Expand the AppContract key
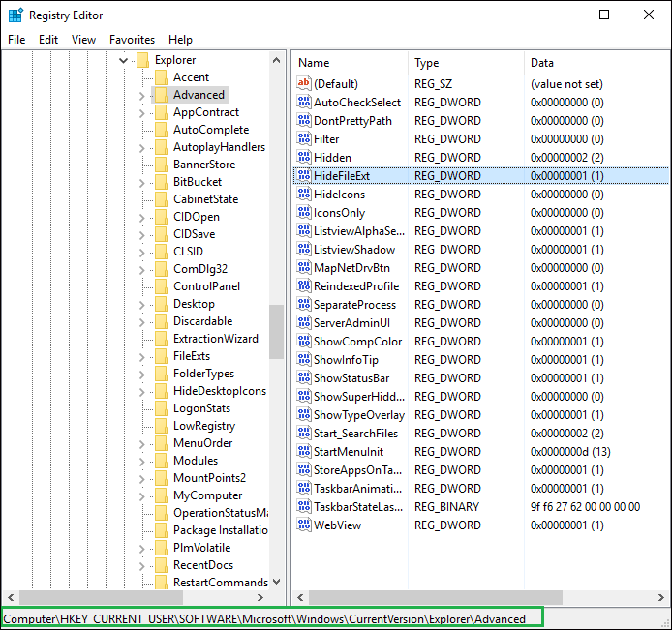The width and height of the screenshot is (672, 630). click(142, 113)
